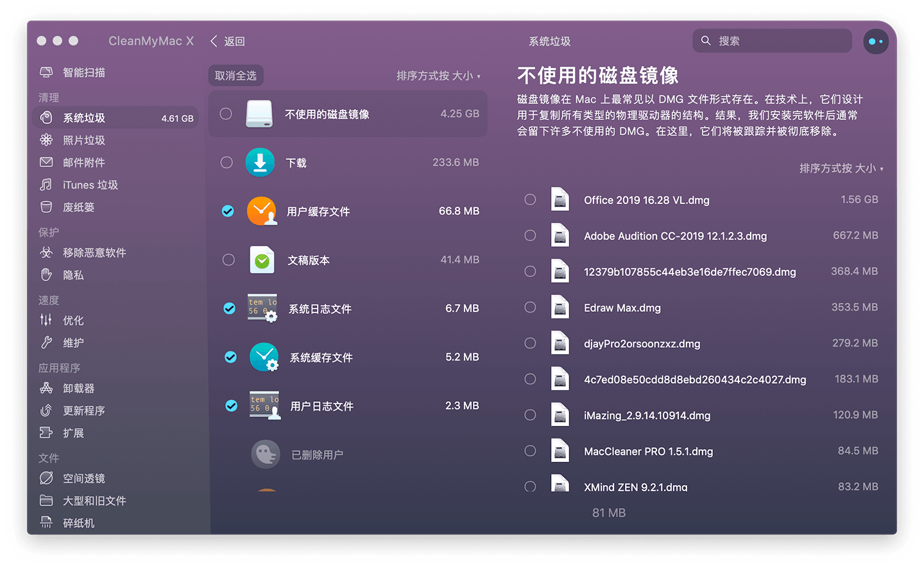Click the 空间透镜 icon
This screenshot has width=924, height=568.
[x=46, y=478]
